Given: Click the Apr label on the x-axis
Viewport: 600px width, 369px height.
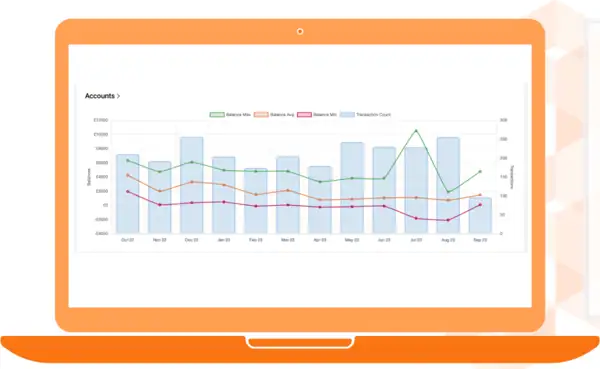Looking at the screenshot, I should click(320, 240).
